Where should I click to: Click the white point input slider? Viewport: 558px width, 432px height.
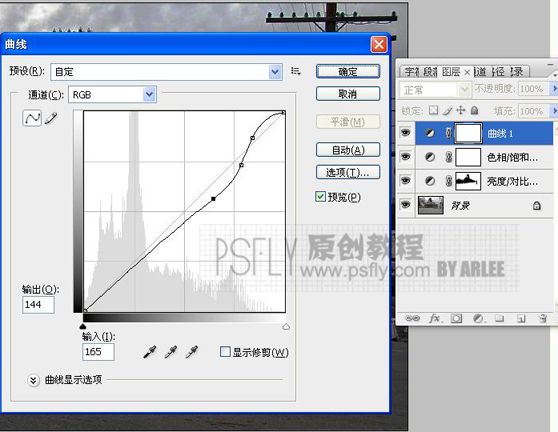(286, 326)
